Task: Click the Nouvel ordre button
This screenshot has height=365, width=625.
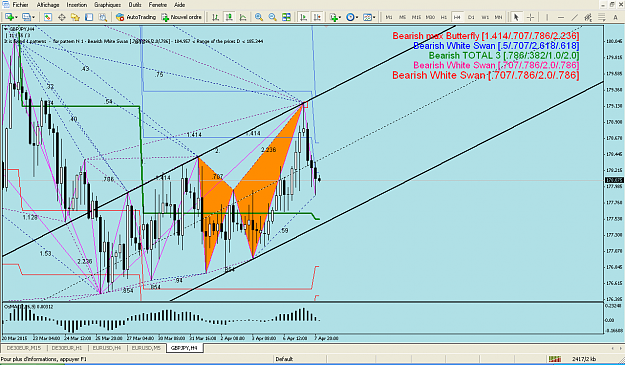Action: click(181, 17)
